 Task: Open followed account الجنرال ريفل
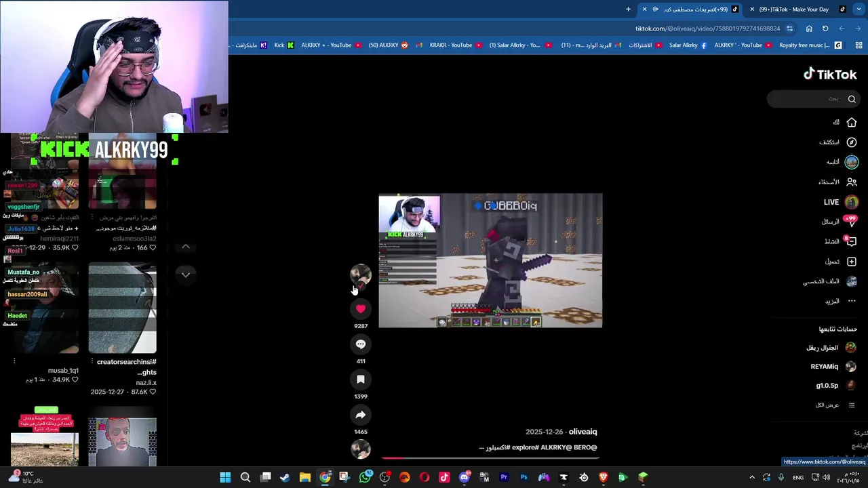pyautogui.click(x=831, y=348)
